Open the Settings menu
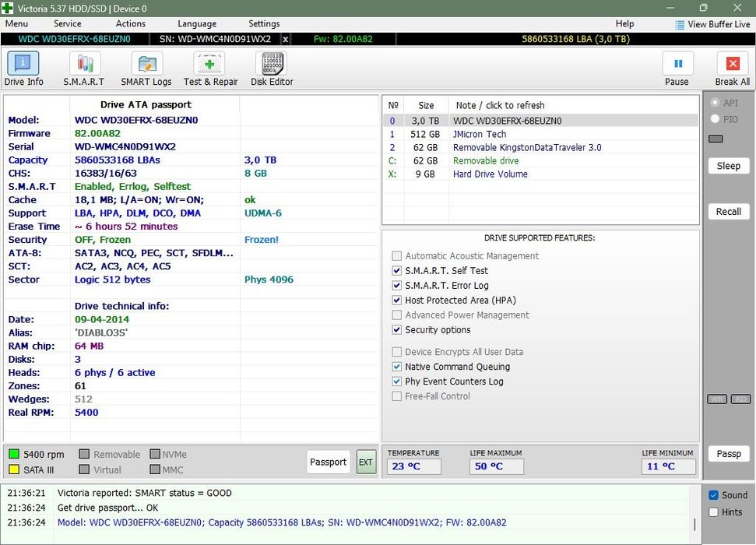This screenshot has width=756, height=545. tap(264, 23)
